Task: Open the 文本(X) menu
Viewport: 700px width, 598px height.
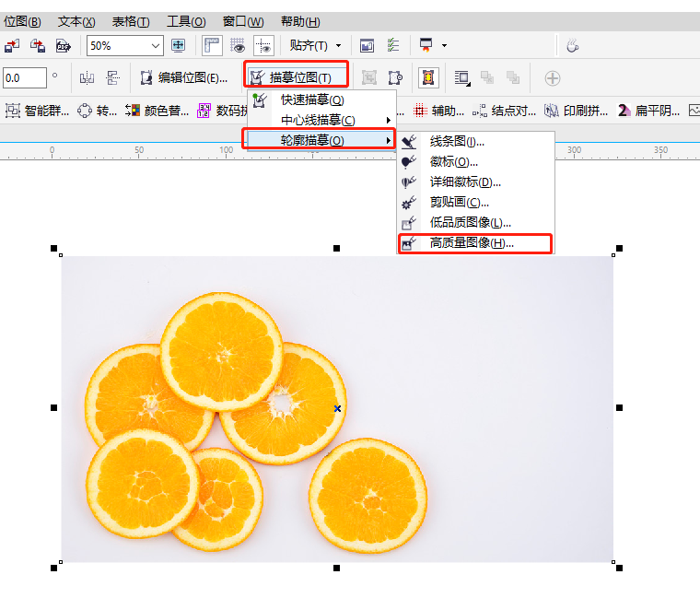Action: [76, 21]
